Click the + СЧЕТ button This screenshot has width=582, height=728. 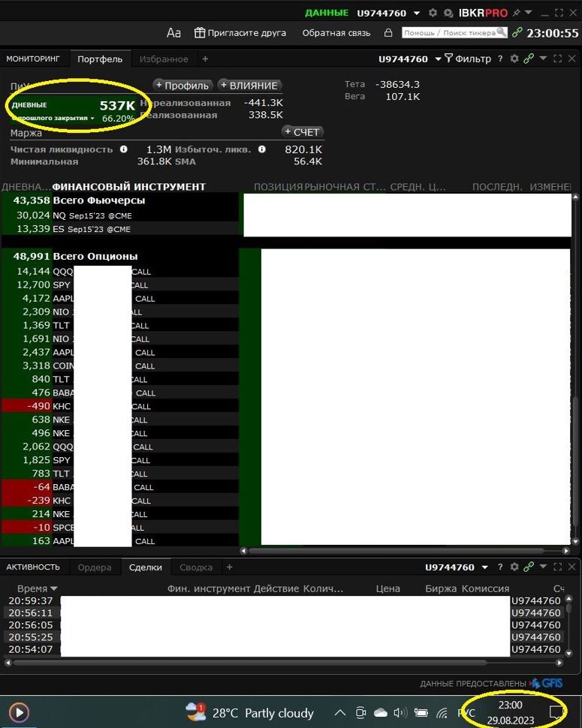303,132
